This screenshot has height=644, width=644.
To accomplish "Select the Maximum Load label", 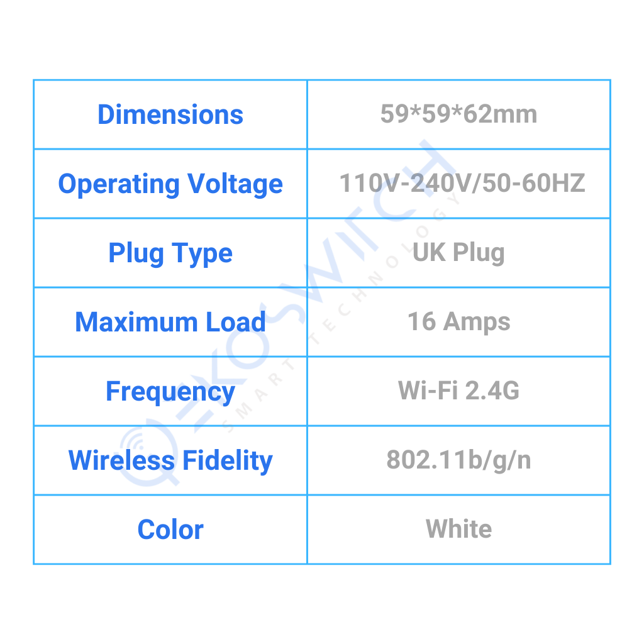I will tap(170, 322).
